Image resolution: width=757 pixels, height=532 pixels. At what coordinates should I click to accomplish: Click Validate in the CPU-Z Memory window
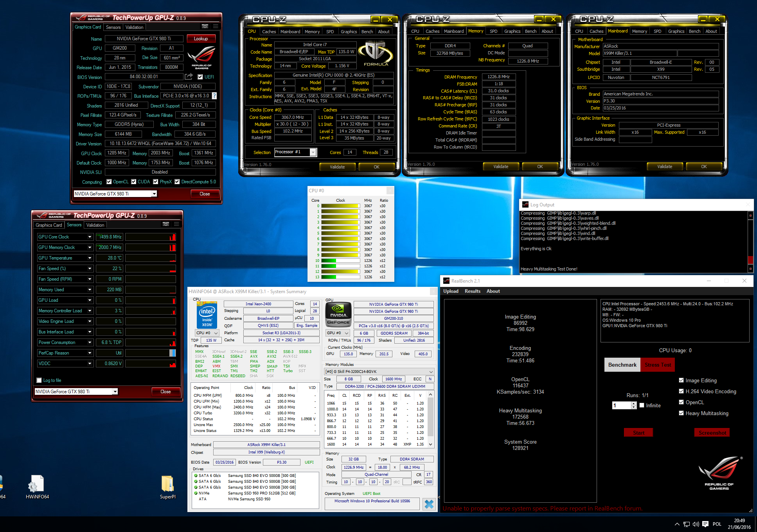coord(501,167)
